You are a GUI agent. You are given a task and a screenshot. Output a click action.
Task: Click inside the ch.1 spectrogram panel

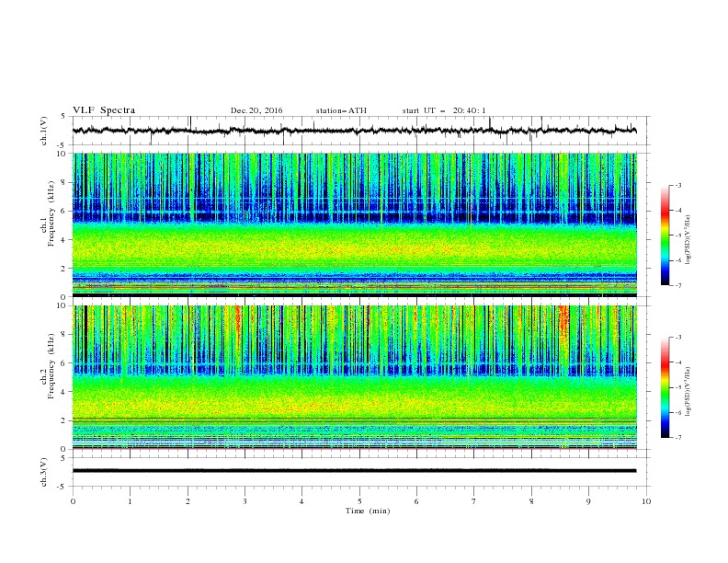click(354, 224)
